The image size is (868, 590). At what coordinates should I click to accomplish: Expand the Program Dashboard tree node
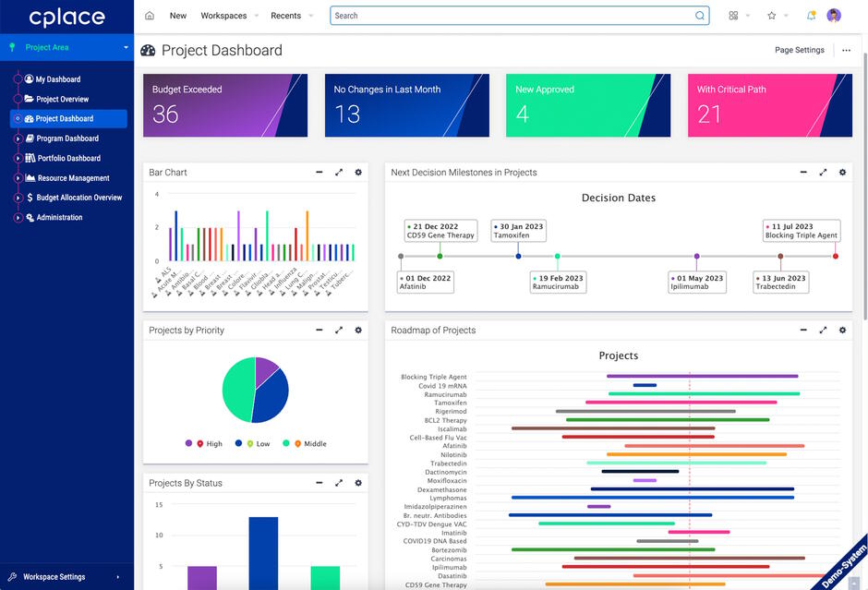click(18, 138)
